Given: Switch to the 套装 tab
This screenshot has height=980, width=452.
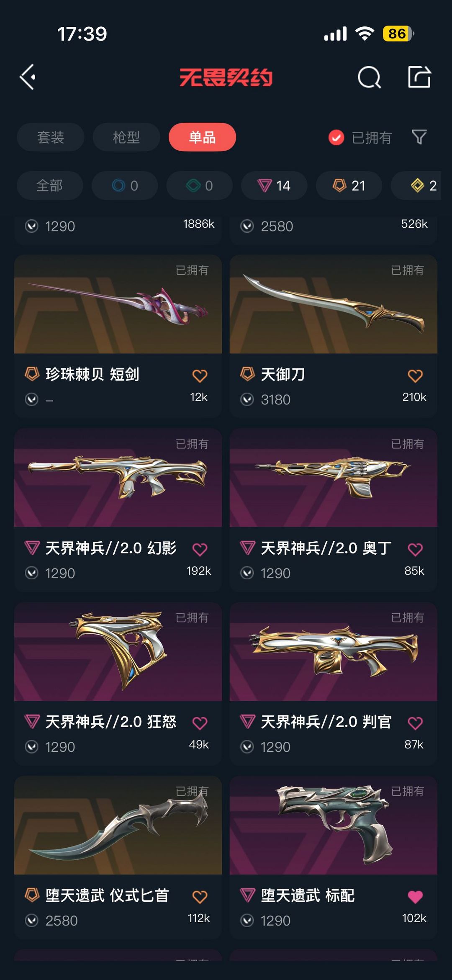Looking at the screenshot, I should click(x=51, y=137).
